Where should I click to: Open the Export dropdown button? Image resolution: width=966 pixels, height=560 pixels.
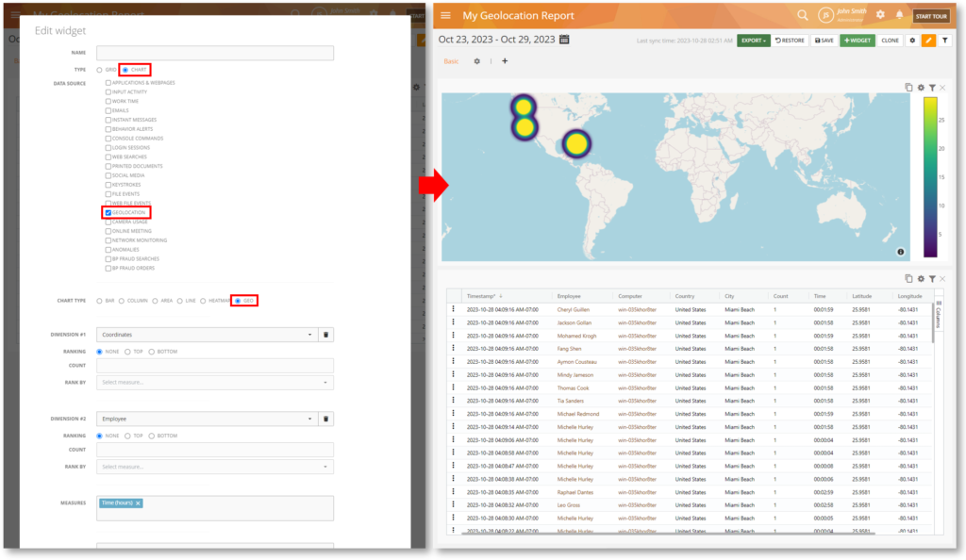[753, 41]
